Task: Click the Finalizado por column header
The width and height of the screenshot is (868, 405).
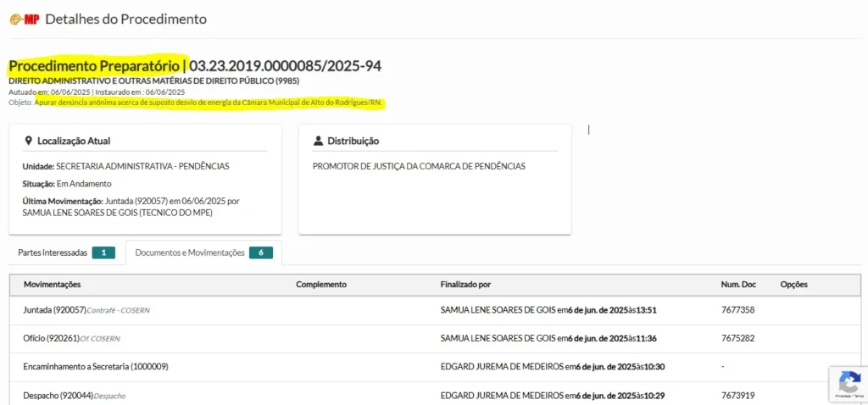Action: 465,285
